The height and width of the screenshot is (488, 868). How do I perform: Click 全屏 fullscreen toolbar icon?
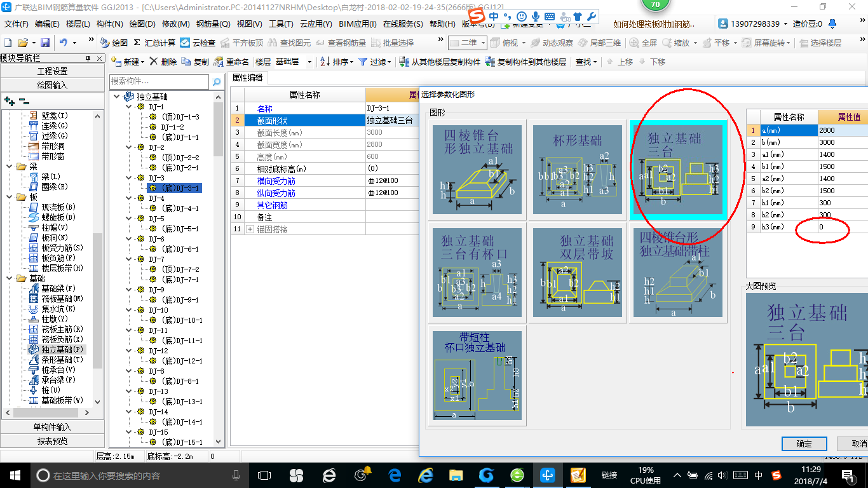(x=644, y=43)
